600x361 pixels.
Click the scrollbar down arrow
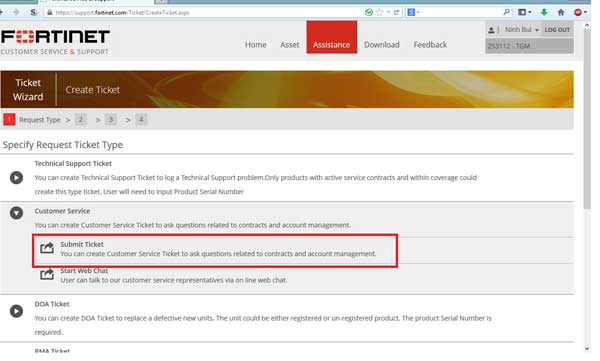point(587,349)
